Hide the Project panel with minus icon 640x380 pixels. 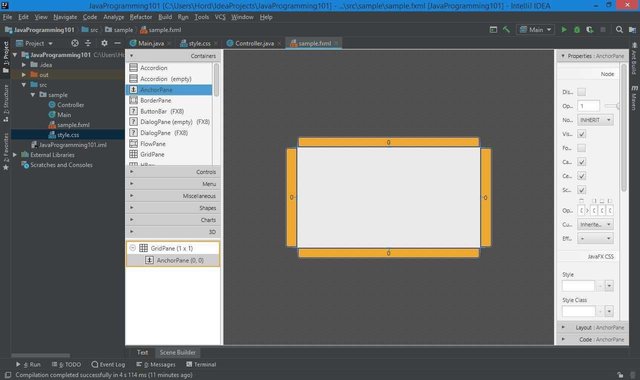pos(117,43)
